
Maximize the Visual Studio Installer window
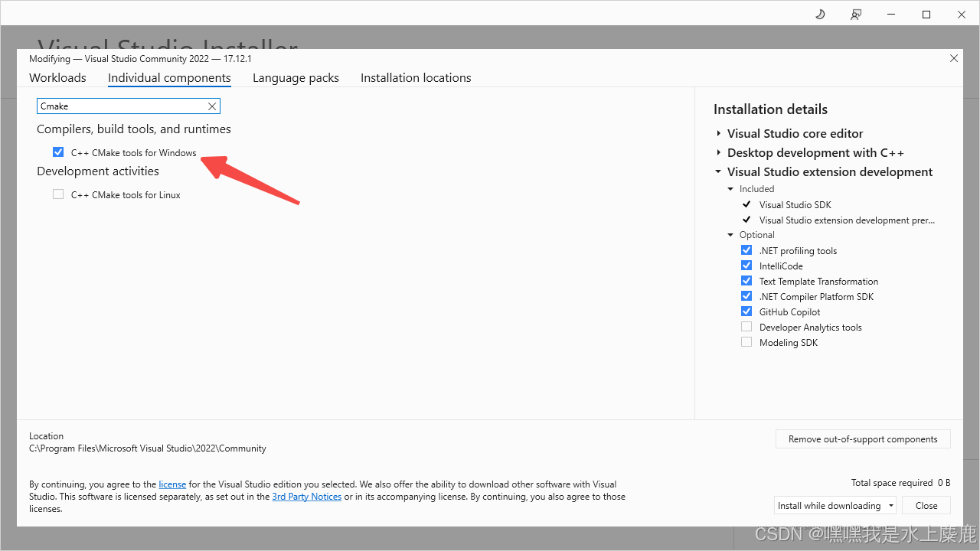[x=926, y=14]
